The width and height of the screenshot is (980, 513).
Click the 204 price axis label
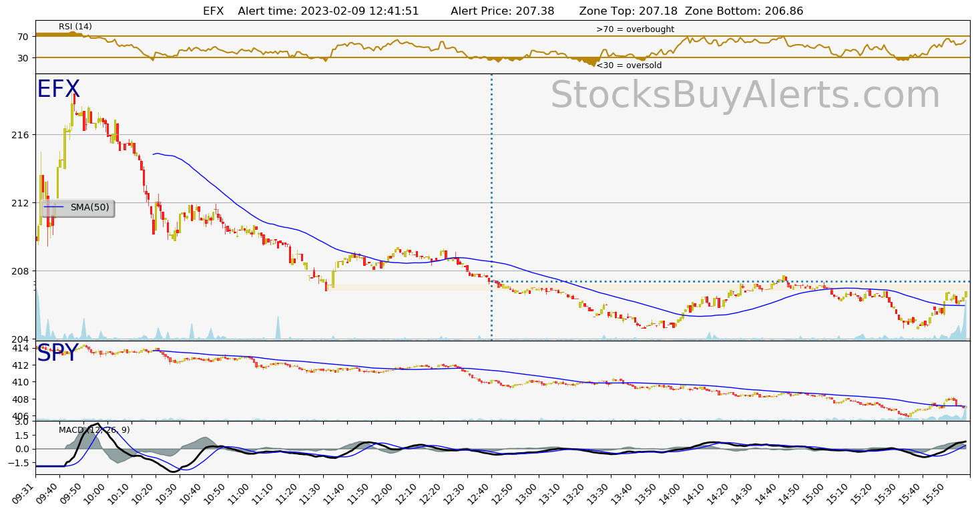click(x=21, y=339)
